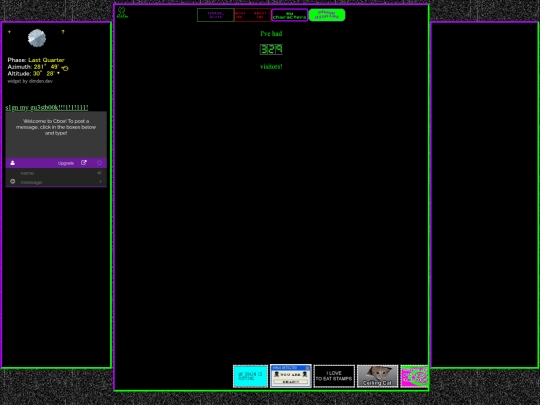Click the compass arrow next to Azimuth
The width and height of the screenshot is (540, 405).
coord(65,68)
